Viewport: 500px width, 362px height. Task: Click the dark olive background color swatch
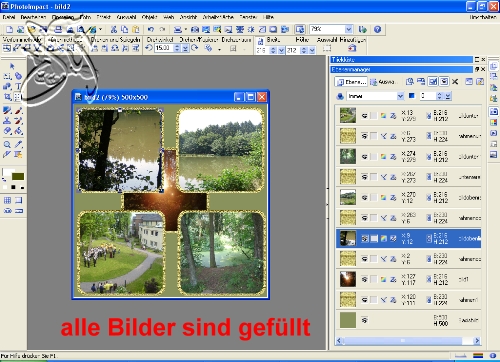[18, 176]
